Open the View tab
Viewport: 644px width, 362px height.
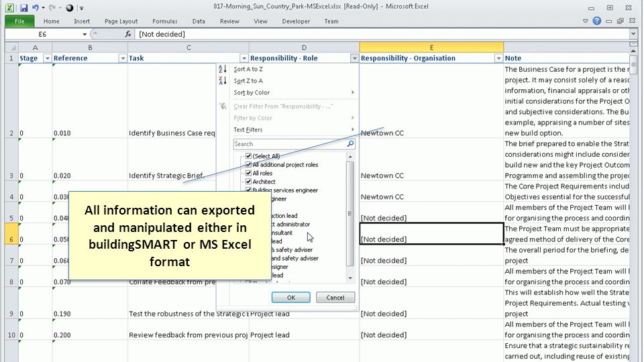click(x=260, y=21)
